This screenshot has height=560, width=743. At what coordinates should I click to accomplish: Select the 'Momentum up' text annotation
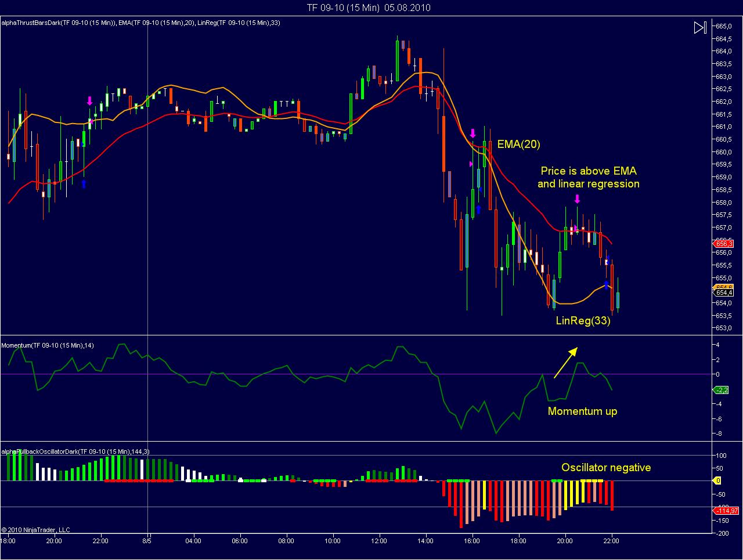582,411
